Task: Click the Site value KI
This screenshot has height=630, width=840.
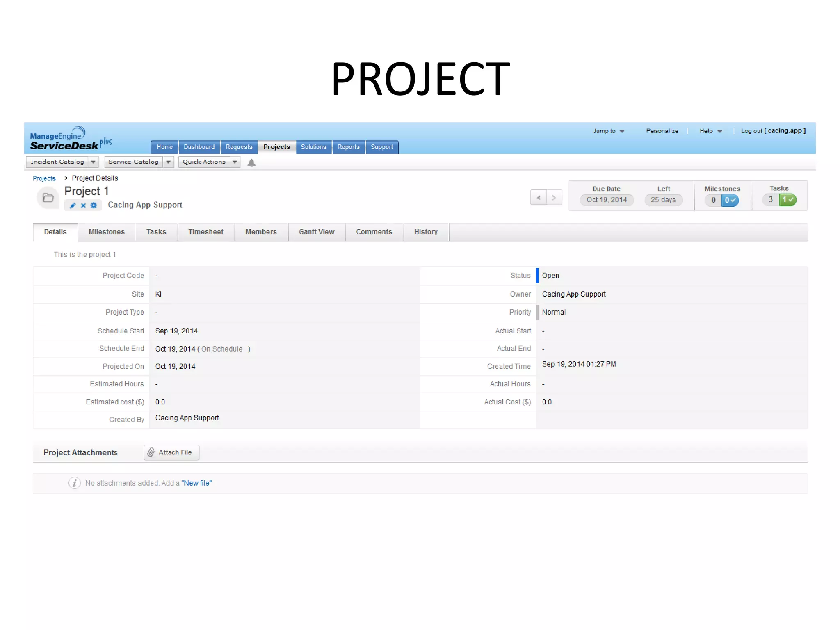Action: (158, 294)
